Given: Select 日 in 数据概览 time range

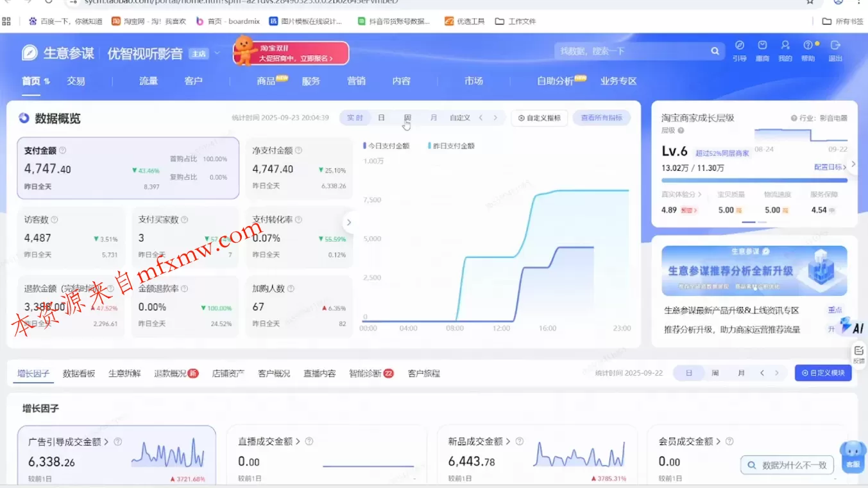Looking at the screenshot, I should [381, 118].
